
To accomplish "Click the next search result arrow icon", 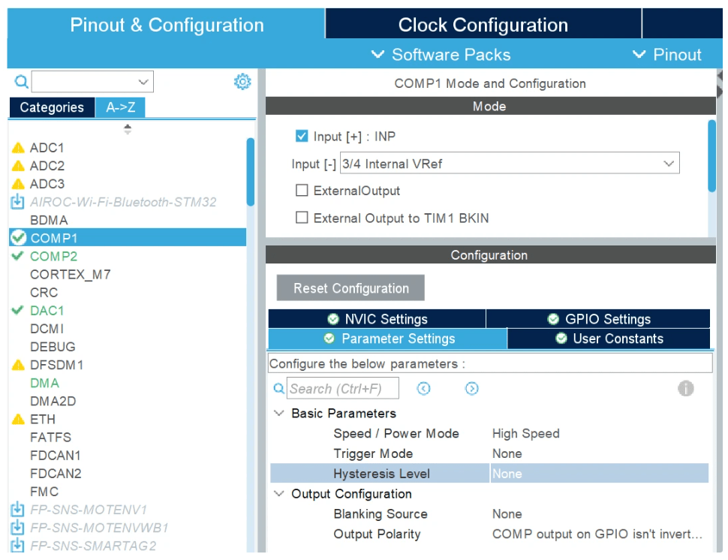I will pos(472,388).
